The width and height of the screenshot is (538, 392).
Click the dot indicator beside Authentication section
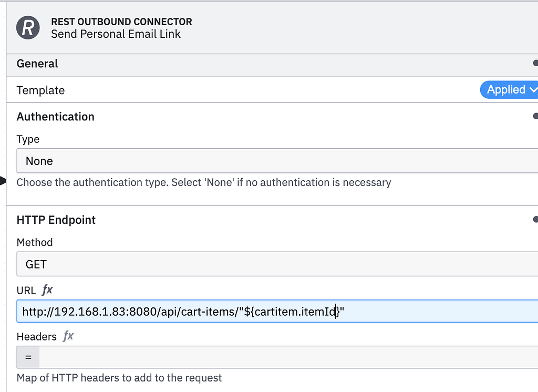point(535,116)
